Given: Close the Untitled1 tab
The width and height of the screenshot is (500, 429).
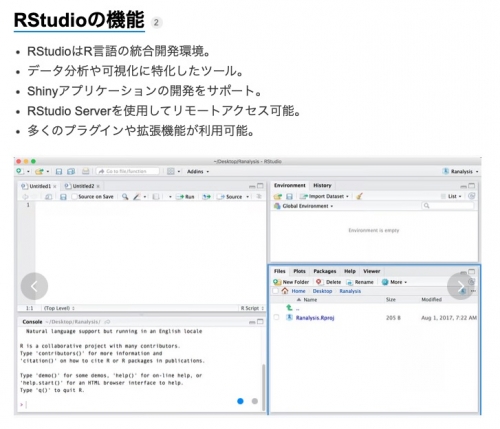Looking at the screenshot, I should (x=55, y=186).
